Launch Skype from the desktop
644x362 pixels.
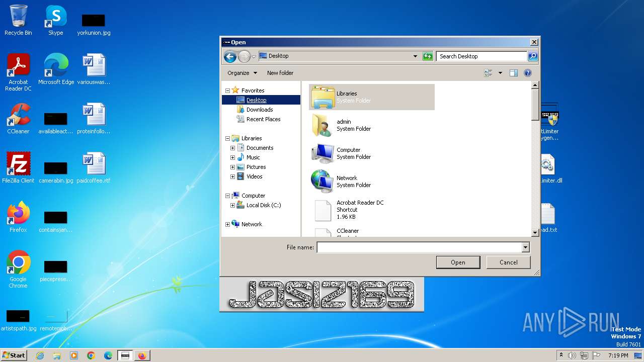tap(56, 21)
